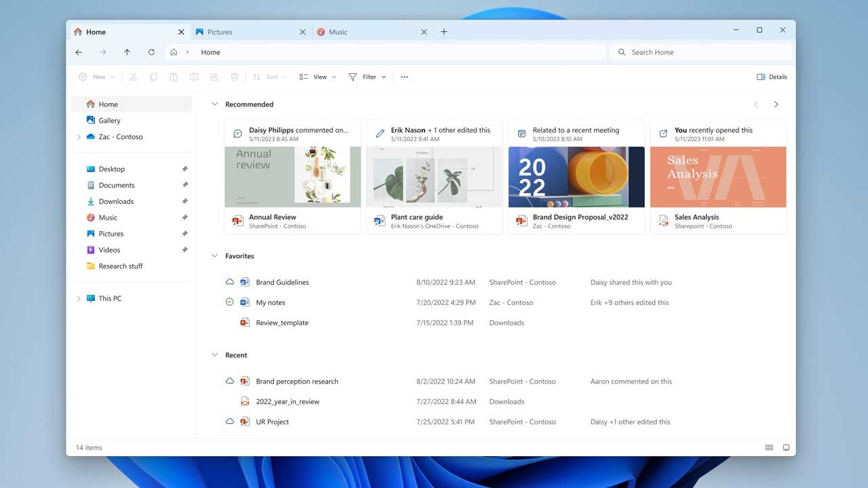Toggle the Details pane
This screenshot has width=868, height=488.
[x=772, y=77]
